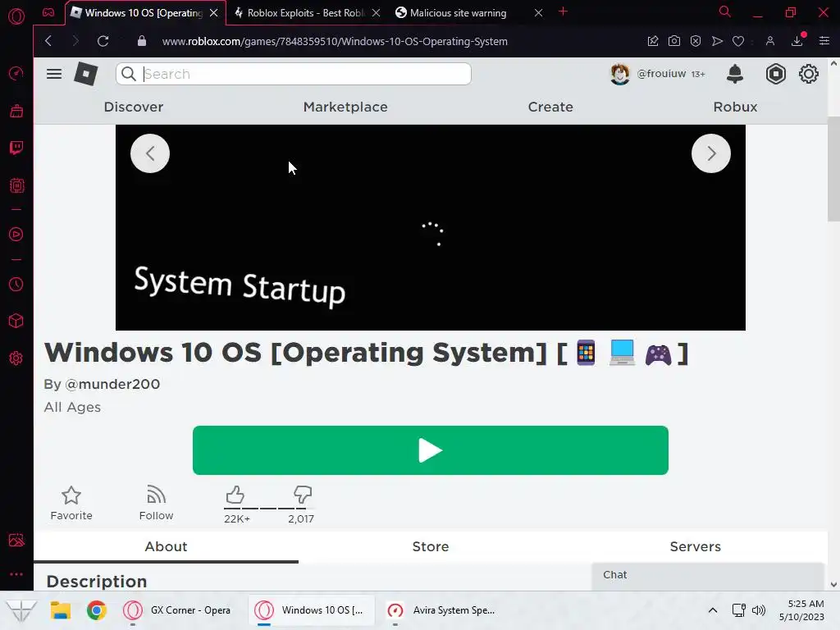Close the Roblox Exploits tab
This screenshot has height=630, width=840.
376,12
